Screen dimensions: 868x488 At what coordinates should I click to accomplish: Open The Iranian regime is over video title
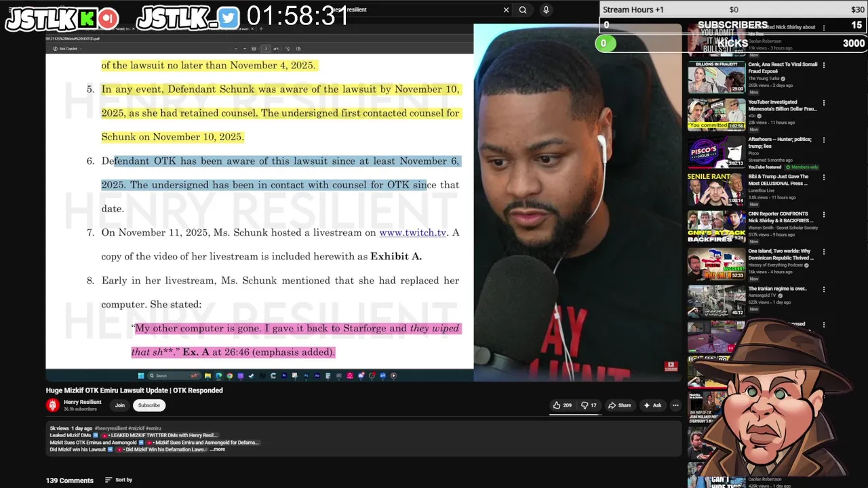click(777, 289)
